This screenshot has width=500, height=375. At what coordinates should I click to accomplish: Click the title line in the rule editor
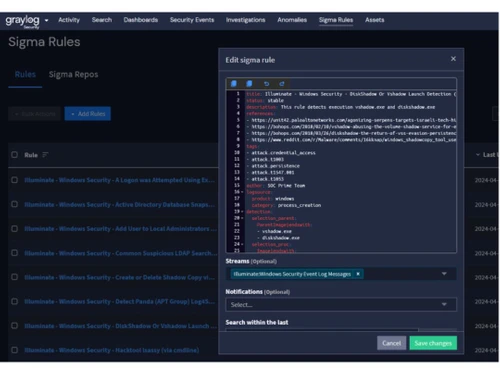pyautogui.click(x=351, y=94)
